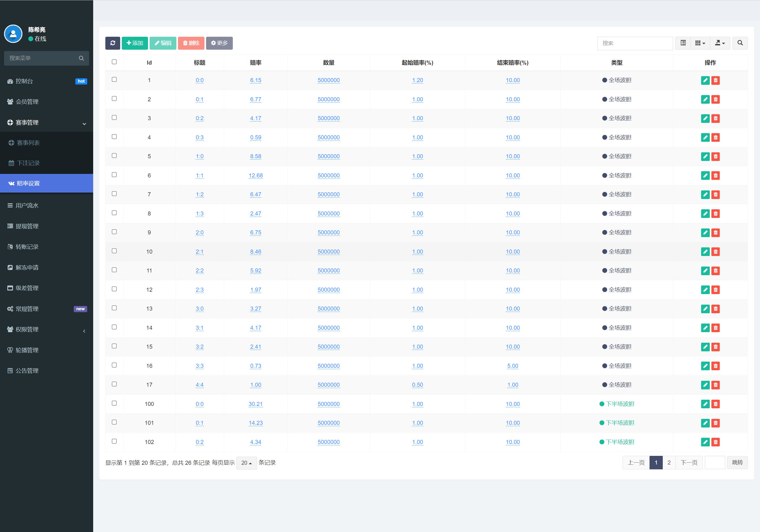Image resolution: width=760 pixels, height=532 pixels.
Task: Click the magnifier advanced search button
Action: coord(740,43)
